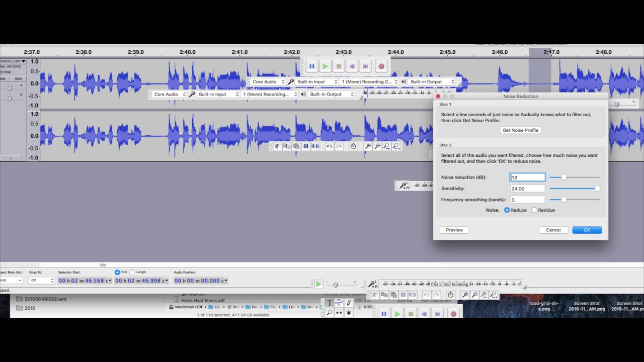Click the Get Noise Profile button
The height and width of the screenshot is (362, 644).
pos(520,130)
